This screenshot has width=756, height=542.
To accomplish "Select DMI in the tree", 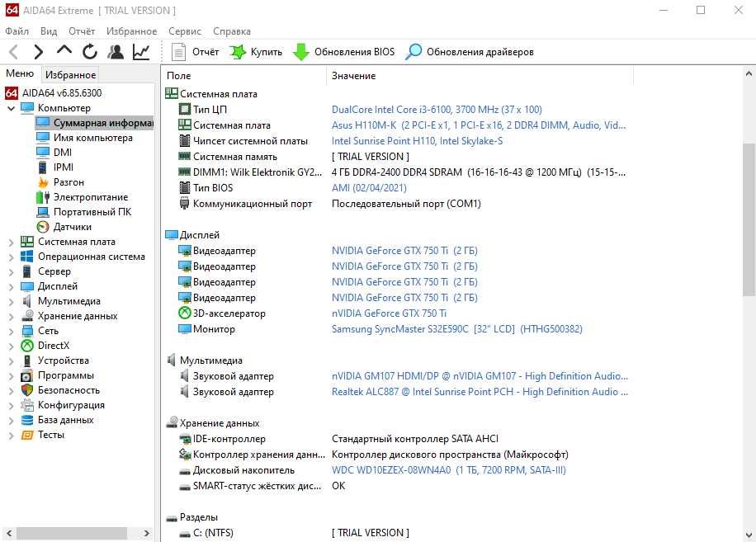I will coord(63,153).
